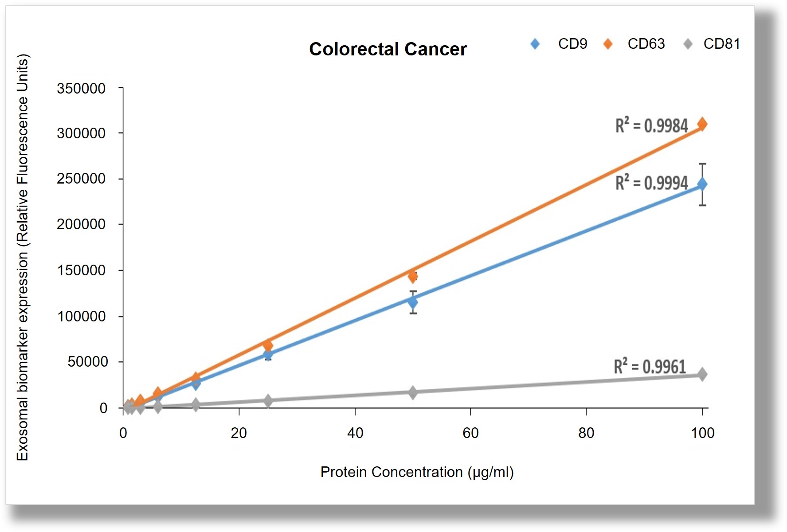Click the CD63 legend text
Screen dimensions: 787x532
point(646,44)
